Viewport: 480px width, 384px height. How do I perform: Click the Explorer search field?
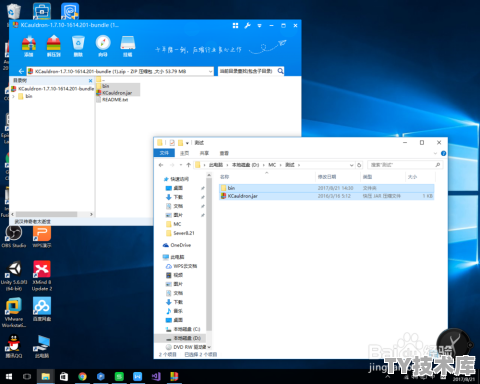[x=405, y=165]
